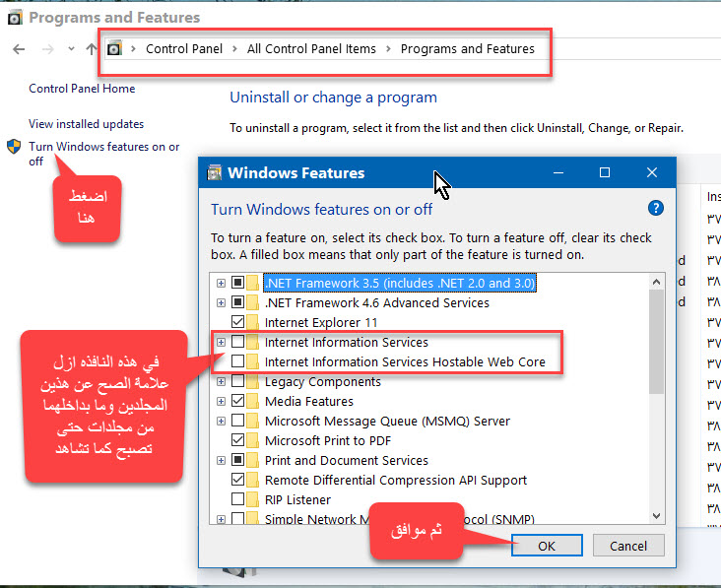This screenshot has width=721, height=588.
Task: Select the Control Panel breadcrumb segment
Action: coord(184,48)
